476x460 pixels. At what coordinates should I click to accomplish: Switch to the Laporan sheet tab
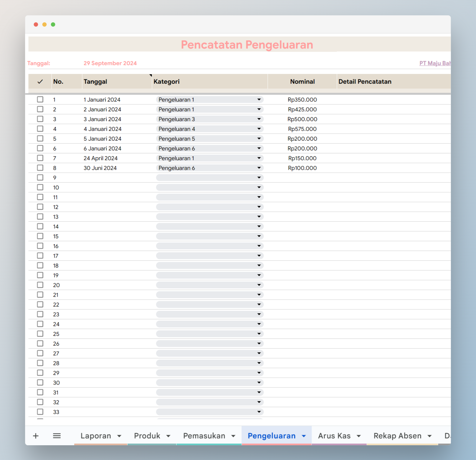point(96,436)
